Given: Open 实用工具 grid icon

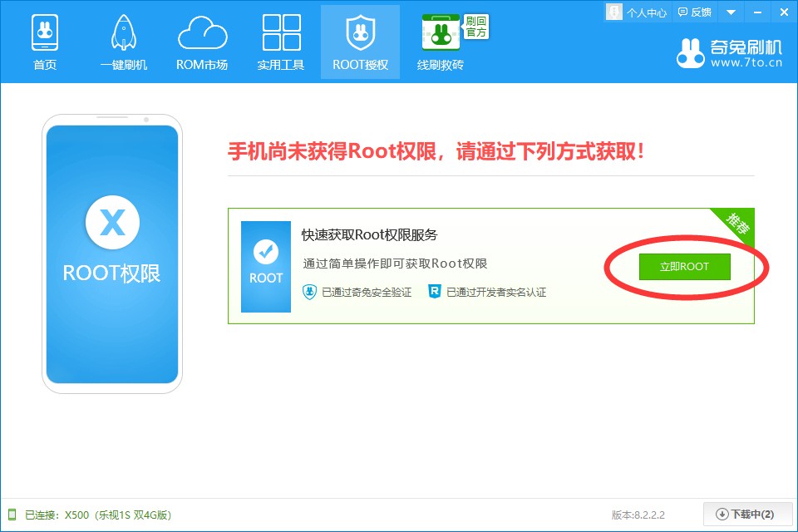Looking at the screenshot, I should pos(281,34).
